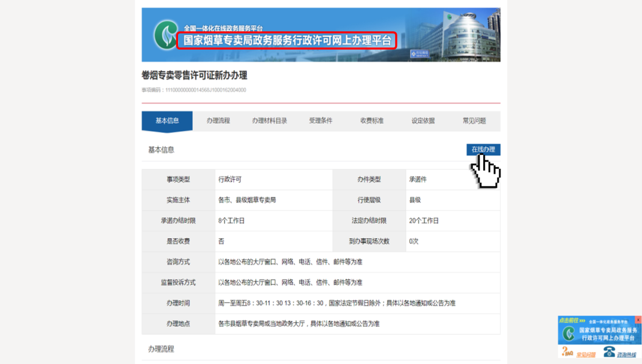642x364 pixels.
Task: Click the 在线办理 button
Action: (483, 149)
